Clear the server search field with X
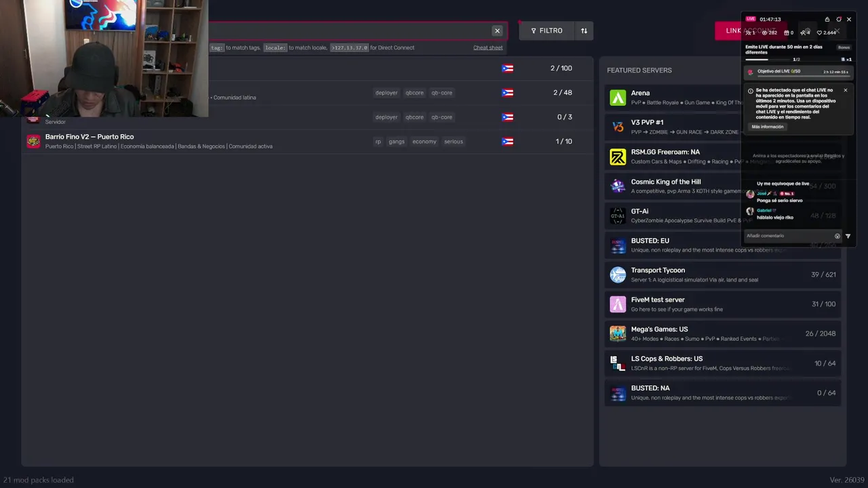Viewport: 868px width, 488px height. tap(497, 30)
